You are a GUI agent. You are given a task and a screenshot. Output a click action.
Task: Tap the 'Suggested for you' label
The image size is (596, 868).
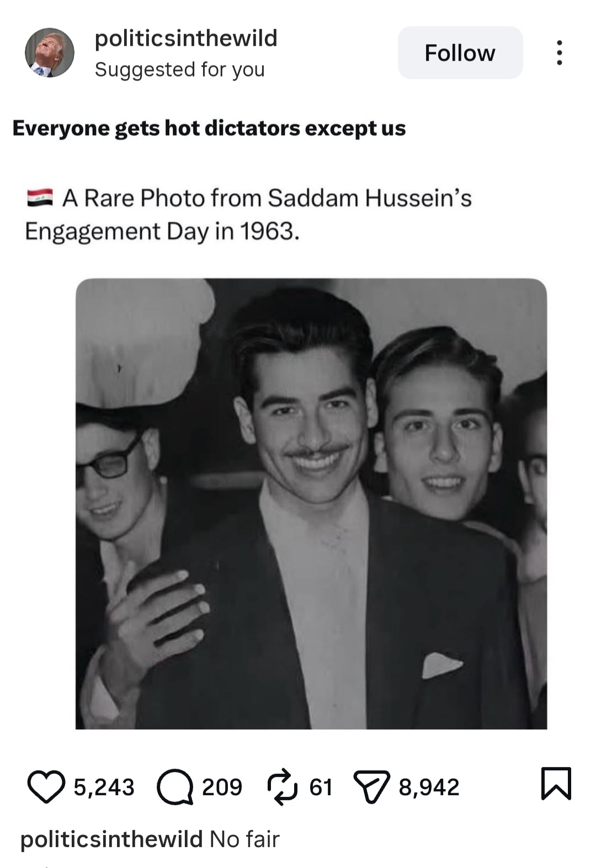(x=180, y=70)
